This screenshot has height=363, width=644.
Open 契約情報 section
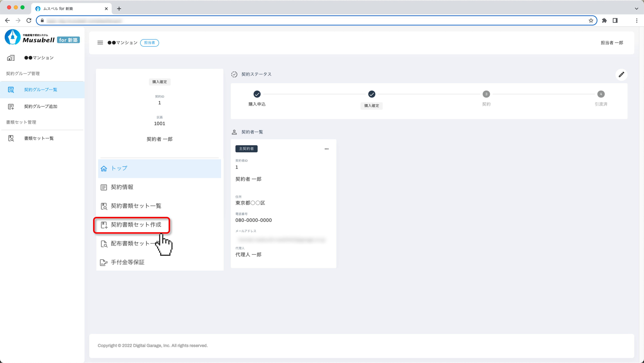point(122,187)
